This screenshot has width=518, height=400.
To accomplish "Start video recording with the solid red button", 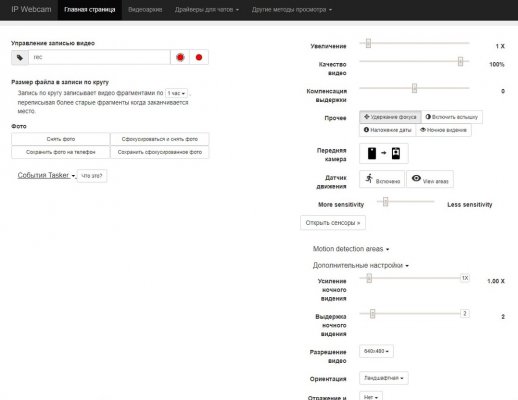I will [199, 57].
